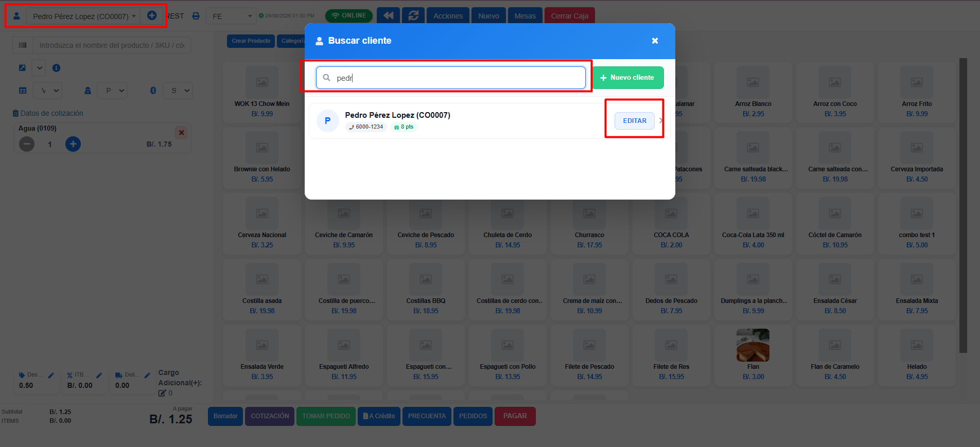The height and width of the screenshot is (447, 980).
Task: Edit the discount with its pencil icon
Action: 51,376
